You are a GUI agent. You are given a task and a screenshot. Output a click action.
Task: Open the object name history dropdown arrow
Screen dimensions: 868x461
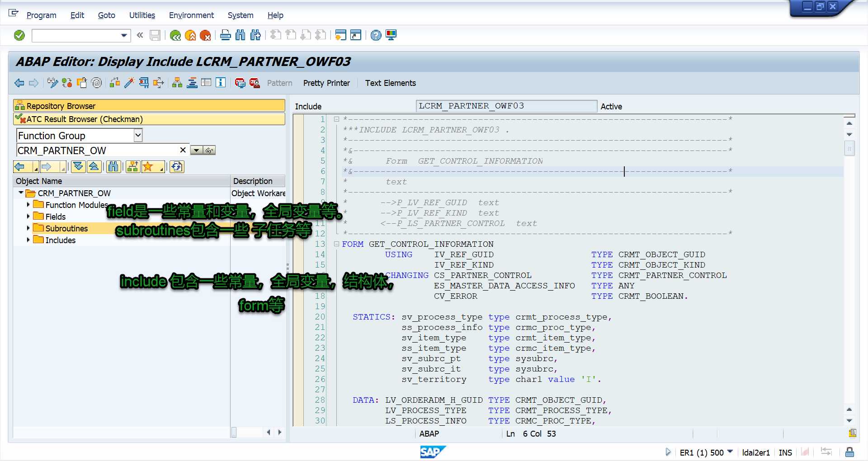pyautogui.click(x=196, y=151)
